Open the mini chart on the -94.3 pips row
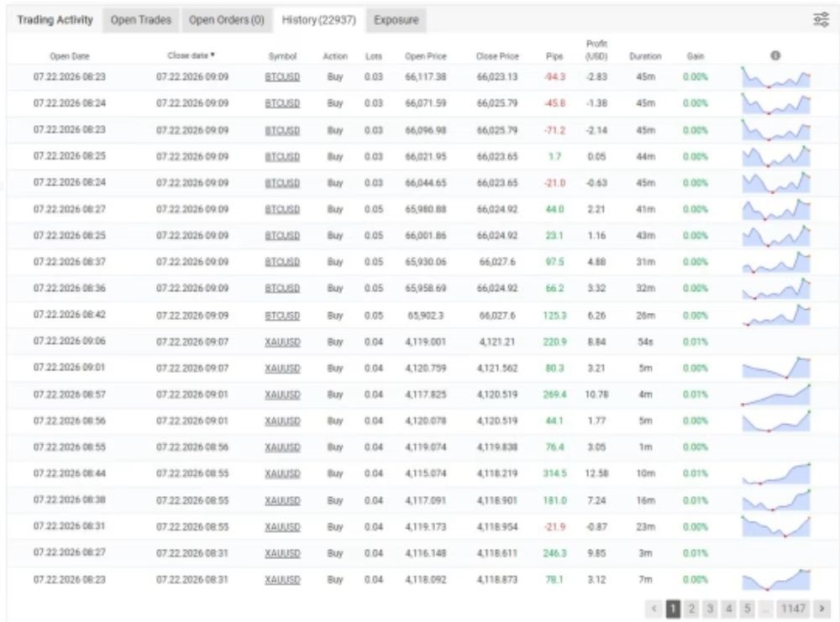 (776, 77)
